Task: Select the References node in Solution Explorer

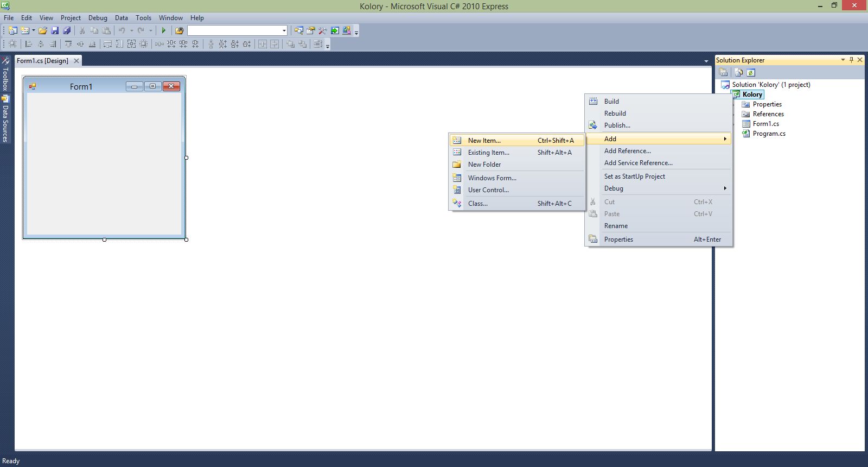Action: coord(768,114)
